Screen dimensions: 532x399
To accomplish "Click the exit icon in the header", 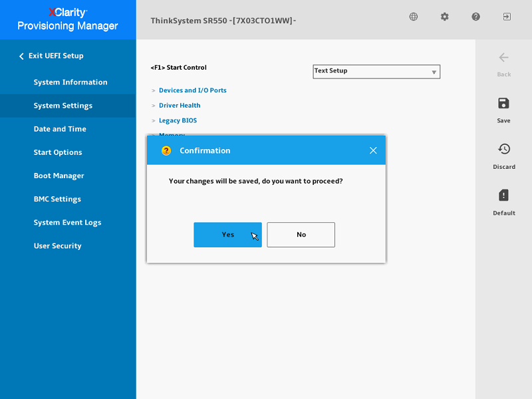I will [507, 17].
